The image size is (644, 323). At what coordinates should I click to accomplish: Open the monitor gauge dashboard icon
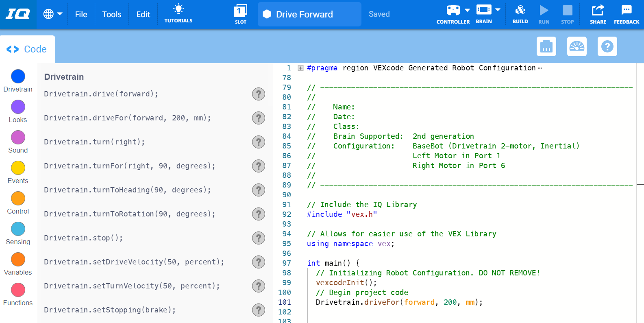pos(577,46)
